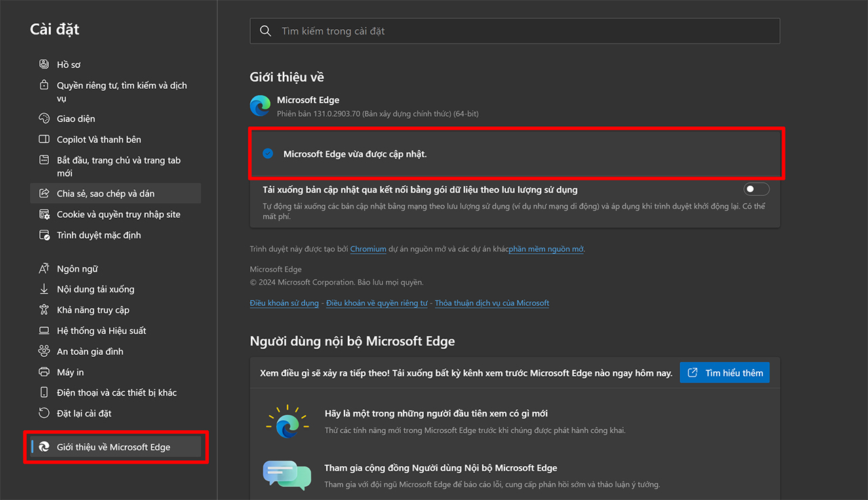Image resolution: width=868 pixels, height=500 pixels.
Task: Go to Máy in settings
Action: coord(115,372)
